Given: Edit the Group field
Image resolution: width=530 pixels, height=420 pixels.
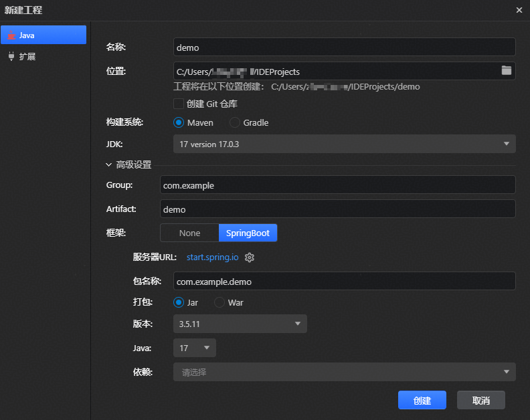Looking at the screenshot, I should pyautogui.click(x=338, y=185).
